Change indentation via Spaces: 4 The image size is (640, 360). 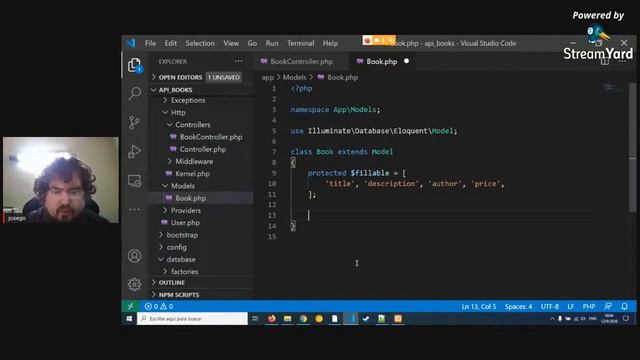click(x=518, y=307)
